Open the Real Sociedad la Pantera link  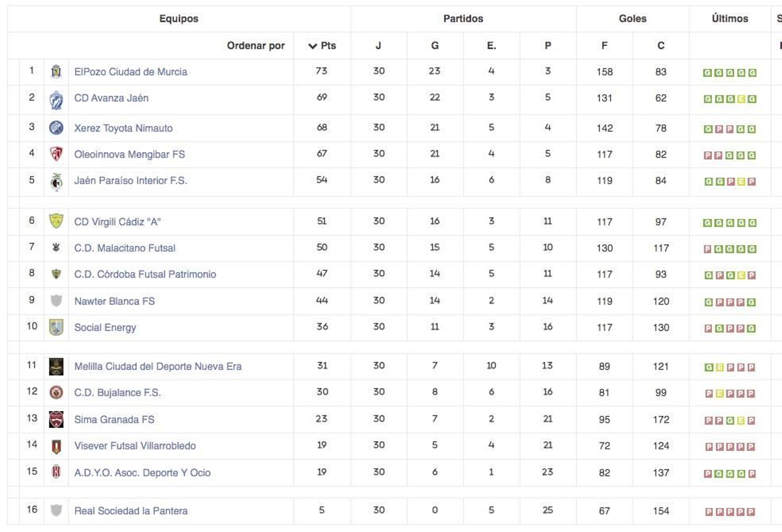131,511
